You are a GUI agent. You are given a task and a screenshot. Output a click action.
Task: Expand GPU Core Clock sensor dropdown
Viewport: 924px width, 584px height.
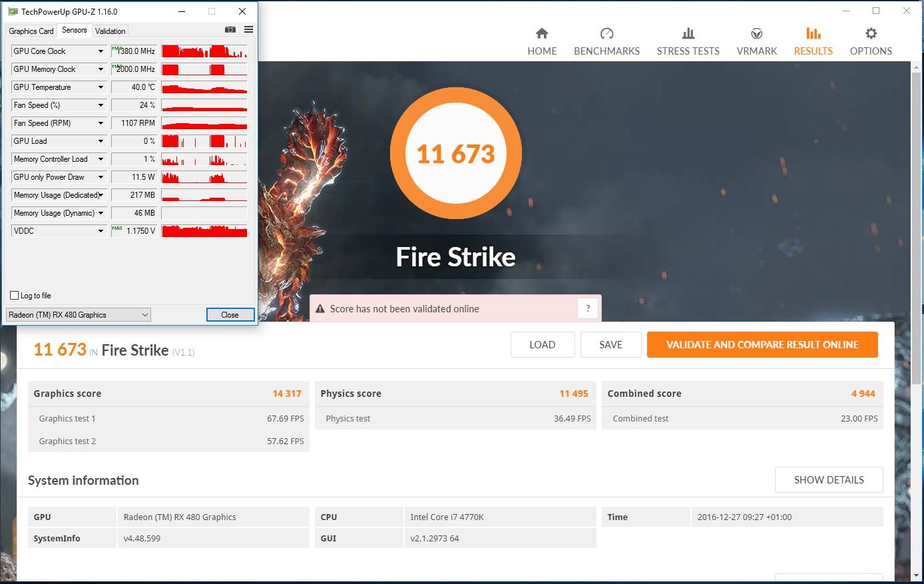click(101, 51)
